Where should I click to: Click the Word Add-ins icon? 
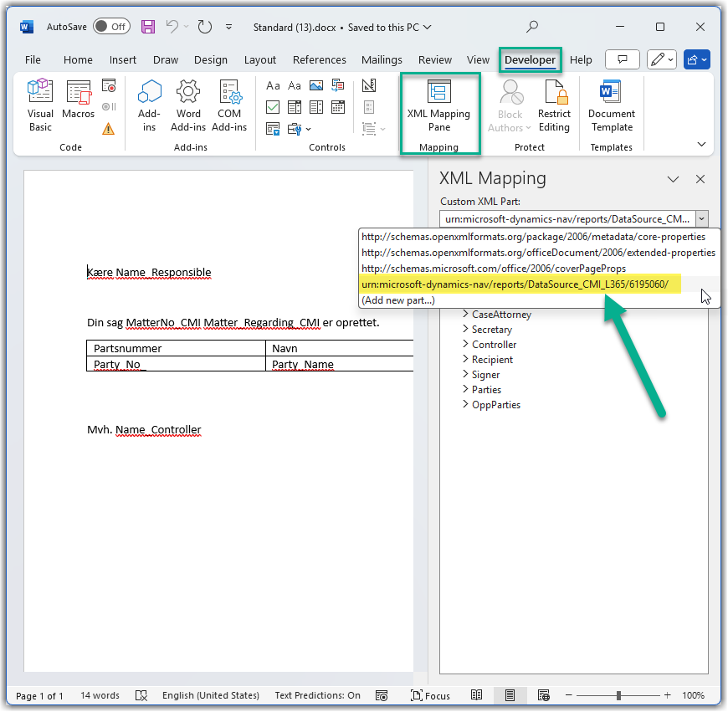[188, 105]
